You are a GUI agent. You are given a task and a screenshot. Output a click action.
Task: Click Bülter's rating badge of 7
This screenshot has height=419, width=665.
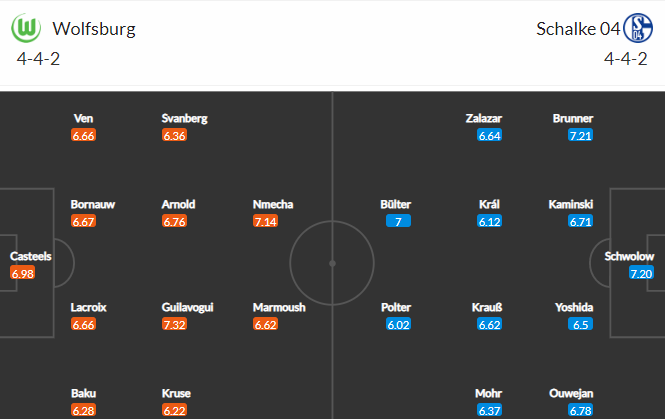[x=398, y=221]
